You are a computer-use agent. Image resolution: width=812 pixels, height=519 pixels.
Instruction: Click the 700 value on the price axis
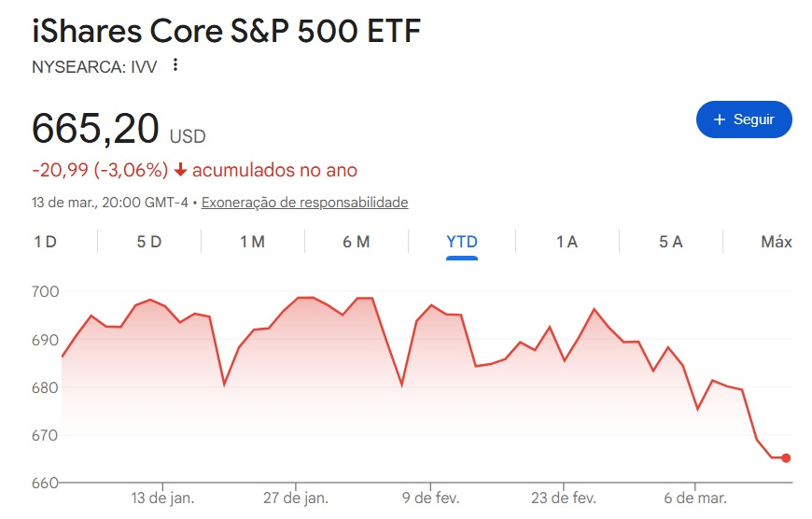[46, 292]
